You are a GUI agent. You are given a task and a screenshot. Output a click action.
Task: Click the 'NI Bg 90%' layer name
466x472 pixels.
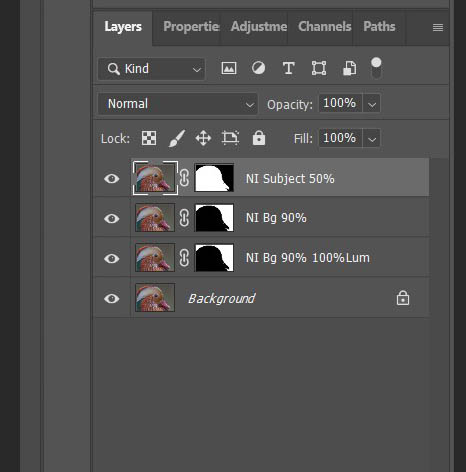click(276, 218)
